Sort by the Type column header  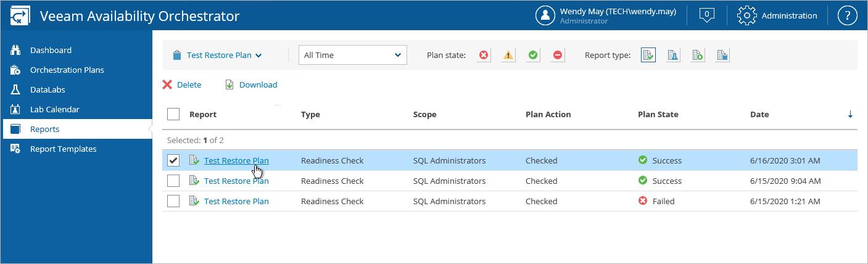(310, 114)
